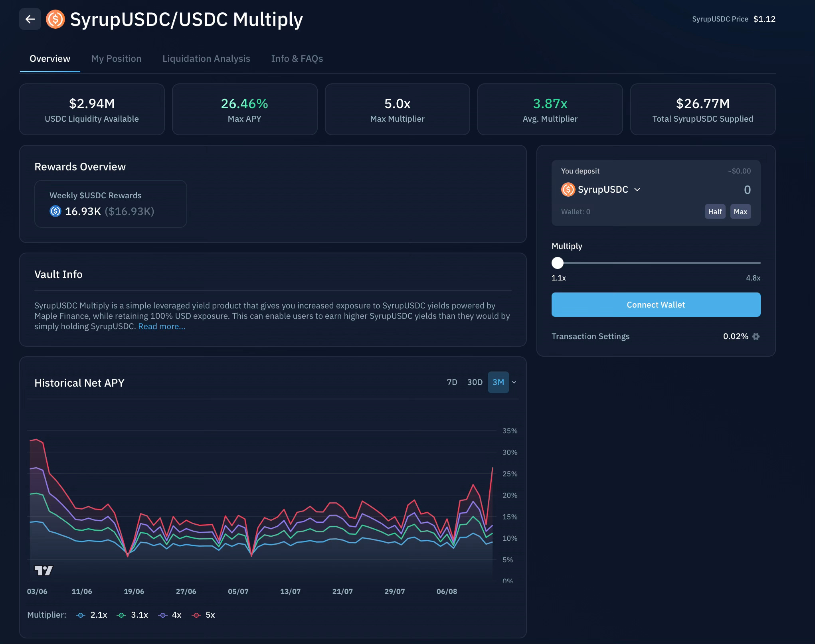Click the TradingView logo on the chart
815x644 pixels.
[x=44, y=571]
